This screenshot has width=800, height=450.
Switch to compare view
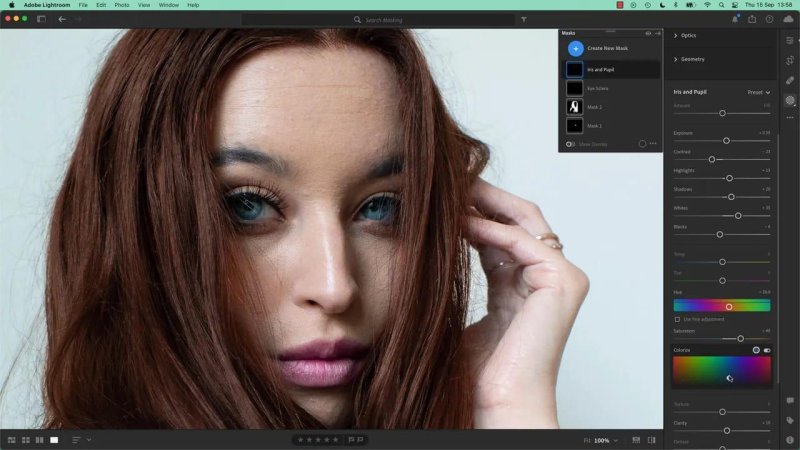pyautogui.click(x=39, y=440)
